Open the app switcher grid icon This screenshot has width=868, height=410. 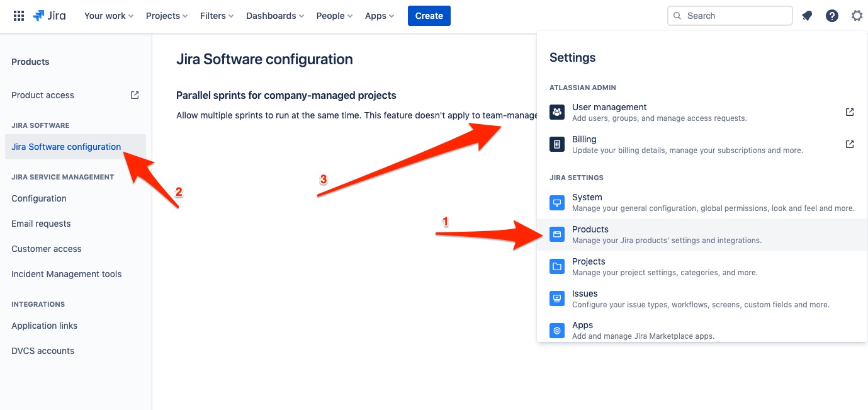(x=18, y=15)
